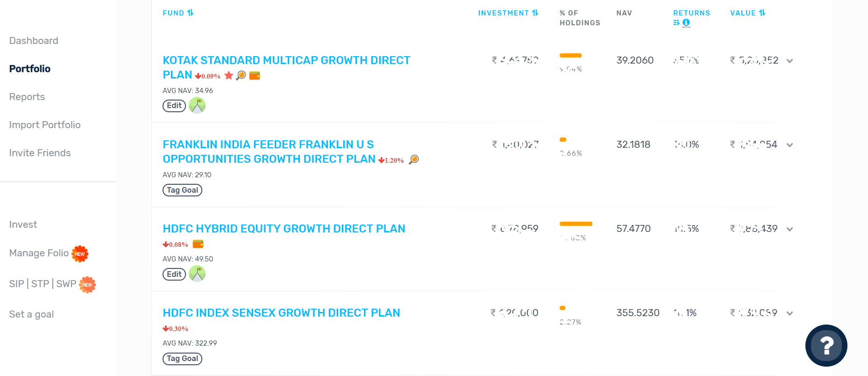The image size is (868, 376).
Task: Click the wallet icon beside Kotak Multicap plan
Action: point(254,75)
